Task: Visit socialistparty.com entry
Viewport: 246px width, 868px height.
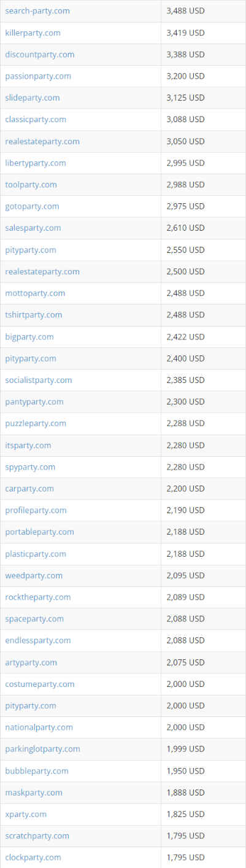Action: pyautogui.click(x=39, y=380)
